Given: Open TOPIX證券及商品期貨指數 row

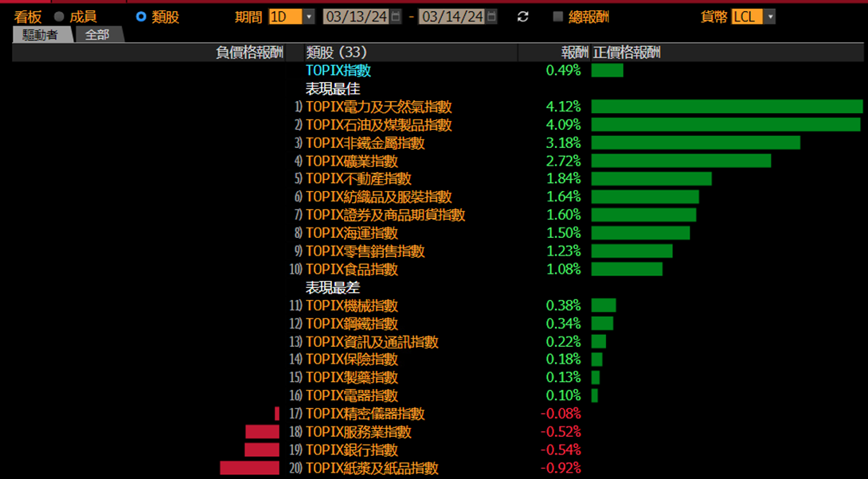Looking at the screenshot, I should click(385, 215).
